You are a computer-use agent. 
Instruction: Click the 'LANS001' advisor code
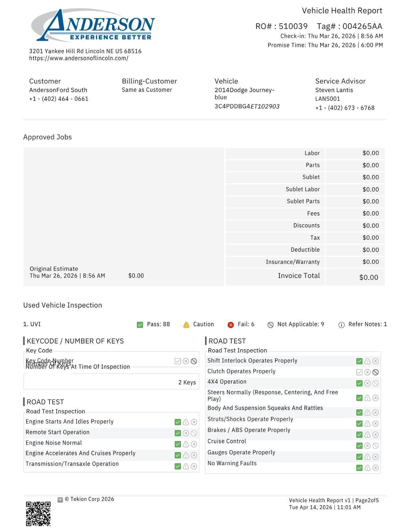(x=328, y=99)
